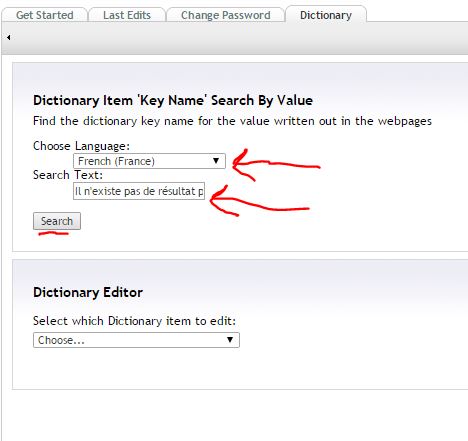Viewport: 468px width, 441px height.
Task: Click the Search button
Action: coord(57,221)
